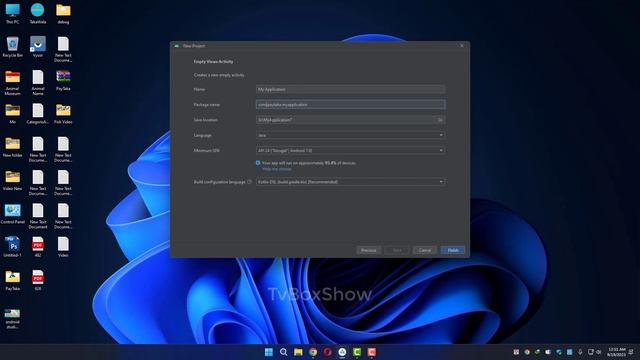Select the Animal Museum folder
The width and height of the screenshot is (640, 360).
(x=12, y=83)
